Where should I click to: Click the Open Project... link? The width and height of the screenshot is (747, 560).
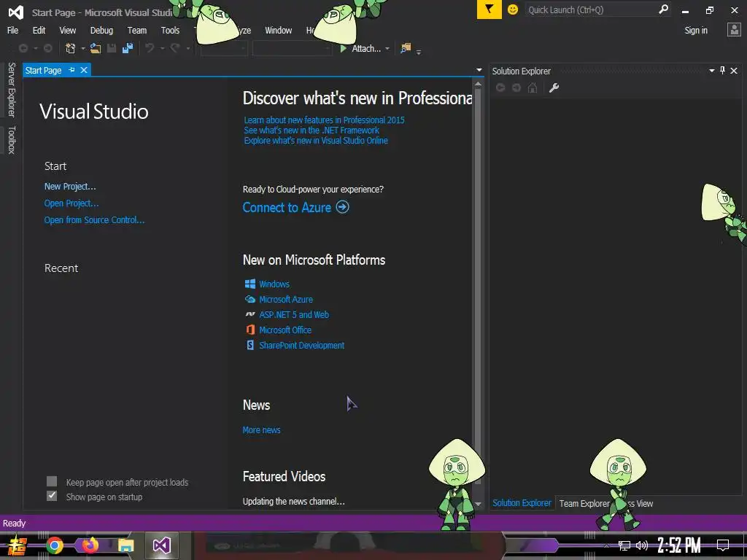(x=71, y=203)
